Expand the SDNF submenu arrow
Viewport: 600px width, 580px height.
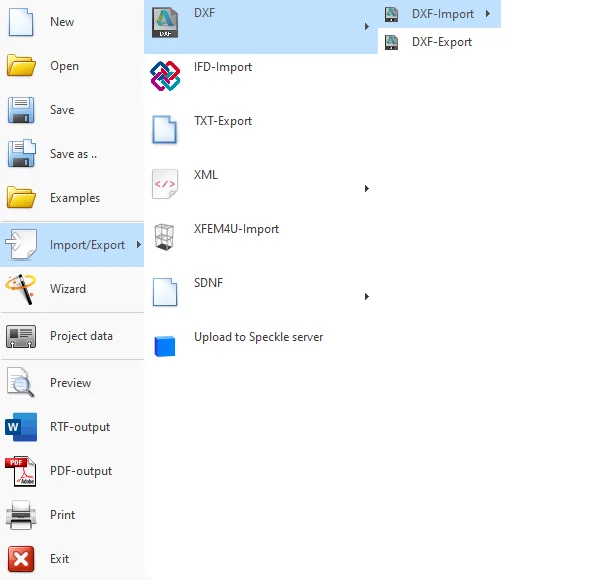click(367, 297)
